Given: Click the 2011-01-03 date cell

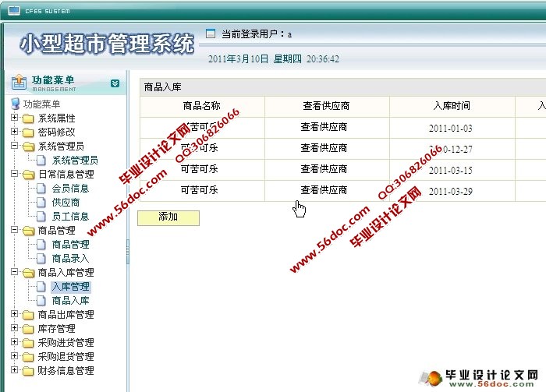Looking at the screenshot, I should tap(451, 129).
